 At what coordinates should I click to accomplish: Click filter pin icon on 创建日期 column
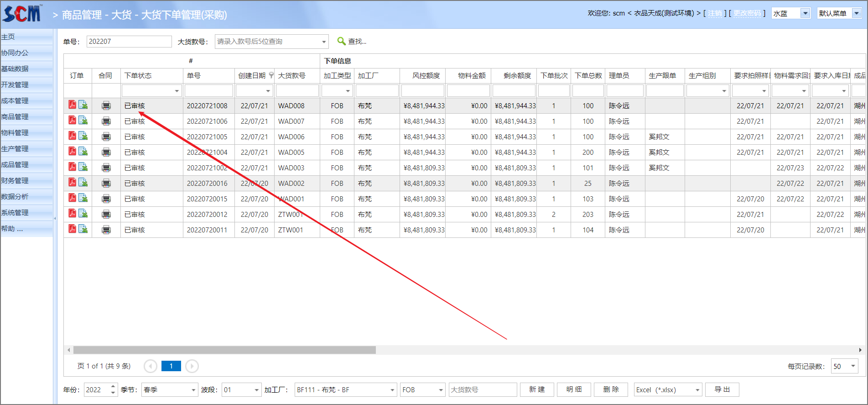(x=271, y=75)
